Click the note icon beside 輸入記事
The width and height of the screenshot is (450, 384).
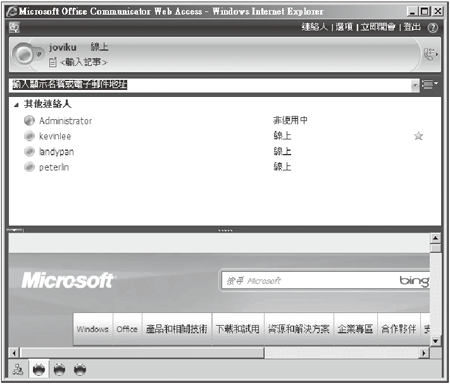[x=53, y=62]
